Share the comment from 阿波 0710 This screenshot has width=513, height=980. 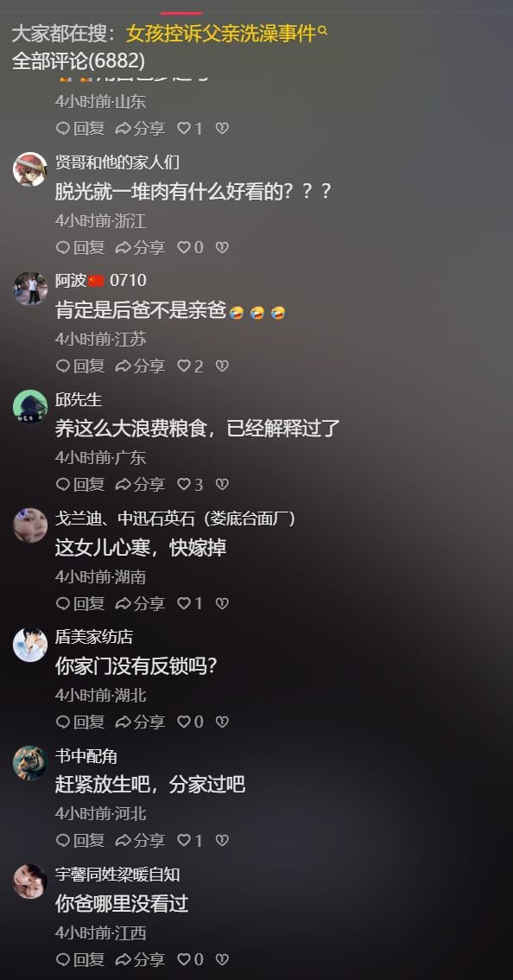click(x=140, y=366)
